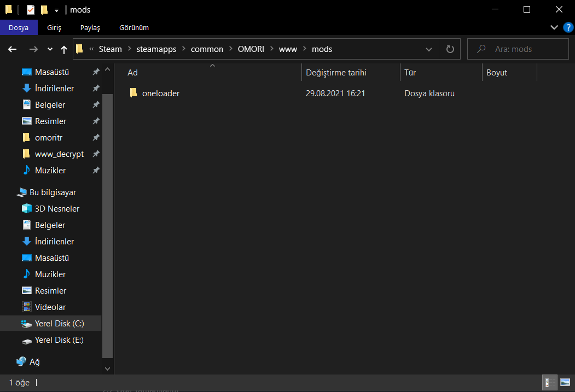Click pin icon beside omoritr
The width and height of the screenshot is (575, 392).
tap(96, 137)
